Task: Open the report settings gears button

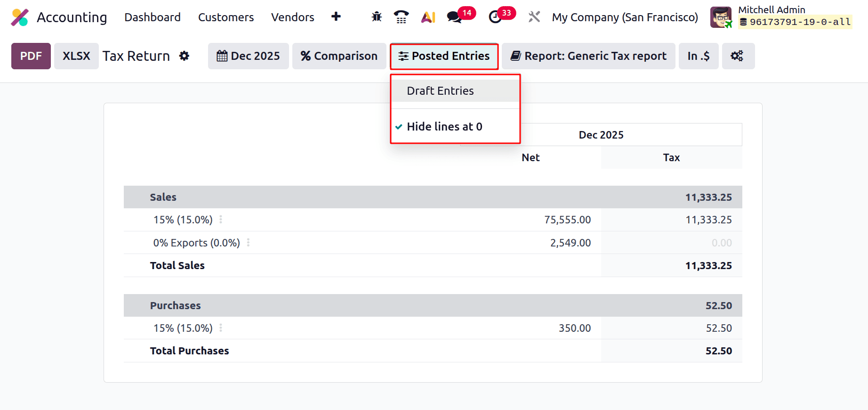Action: coord(738,56)
